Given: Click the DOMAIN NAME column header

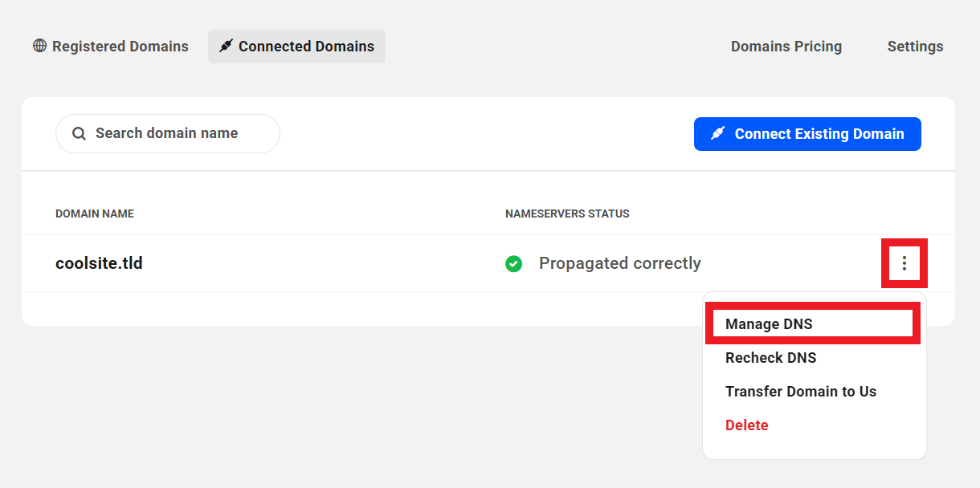Looking at the screenshot, I should click(95, 213).
